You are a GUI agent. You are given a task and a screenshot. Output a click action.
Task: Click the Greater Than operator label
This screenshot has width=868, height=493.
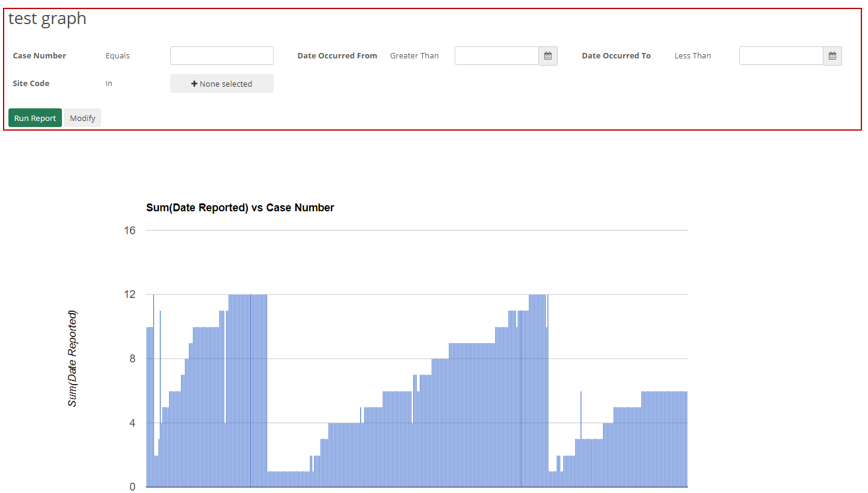[414, 55]
